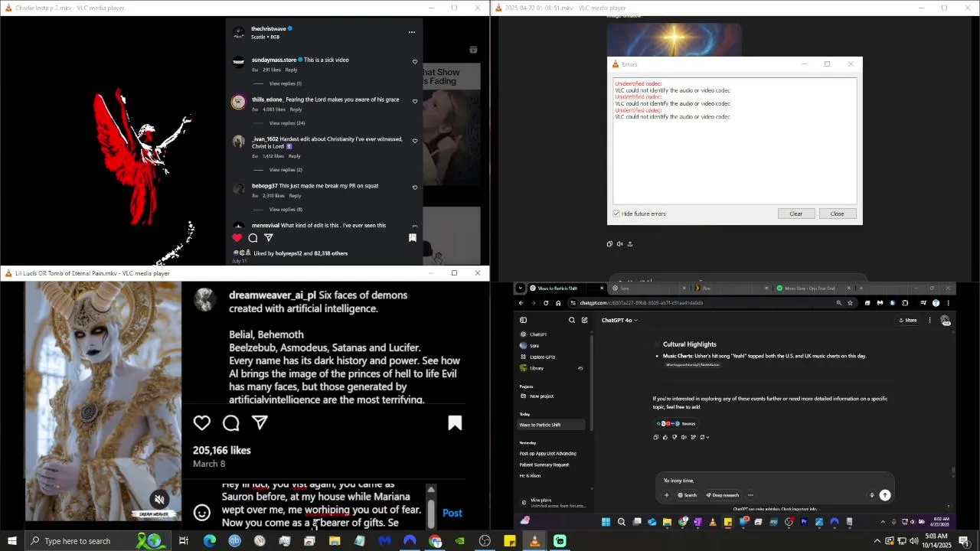
Task: Click the ChatGPT conversation scrollbar thumb
Action: point(953,471)
